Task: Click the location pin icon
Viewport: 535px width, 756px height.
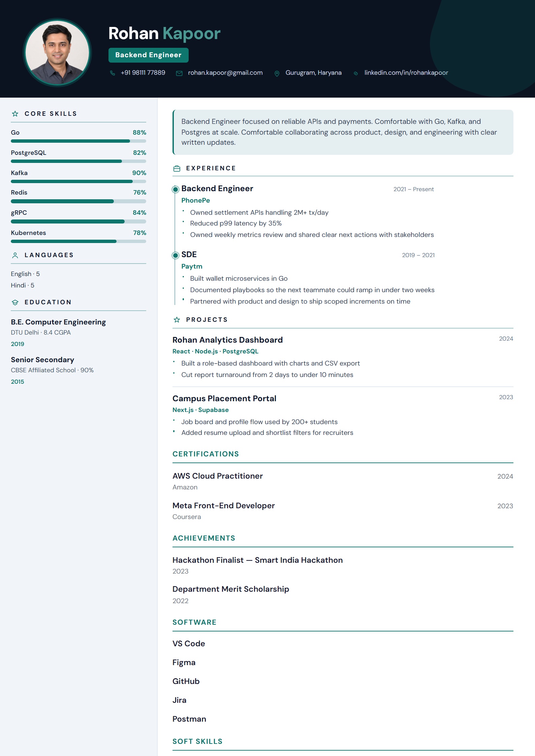Action: click(277, 73)
